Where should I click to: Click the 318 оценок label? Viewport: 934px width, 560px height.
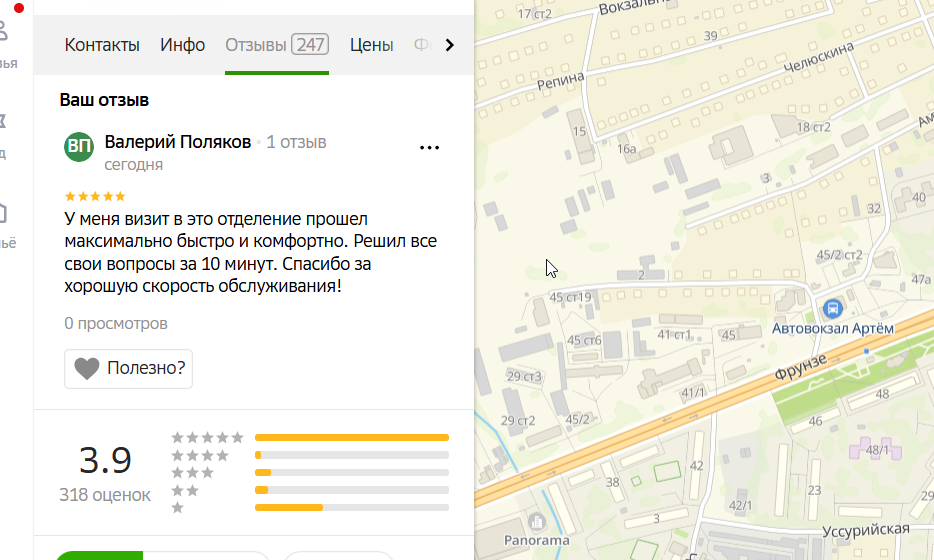click(x=105, y=495)
